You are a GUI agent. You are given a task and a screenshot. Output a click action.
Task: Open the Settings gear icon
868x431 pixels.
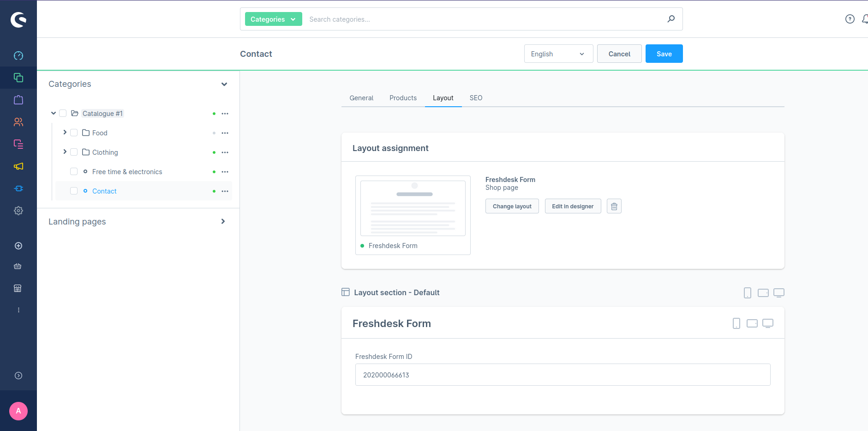point(18,211)
